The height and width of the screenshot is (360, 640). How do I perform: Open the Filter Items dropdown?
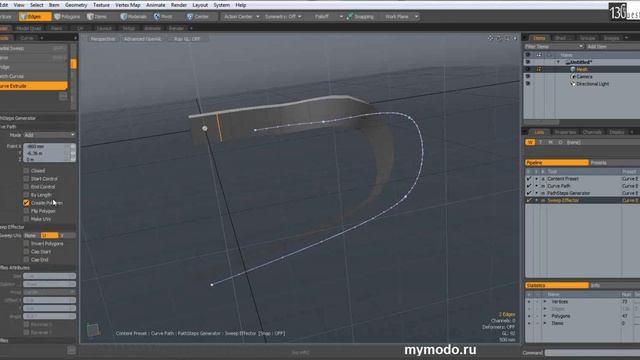point(554,47)
